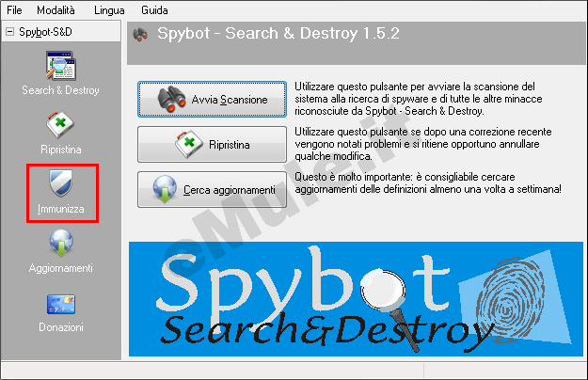Click the 'Spybot - Search & Destroy 1.5.2' title
Screen dimensions: 588x380
[x=278, y=33]
